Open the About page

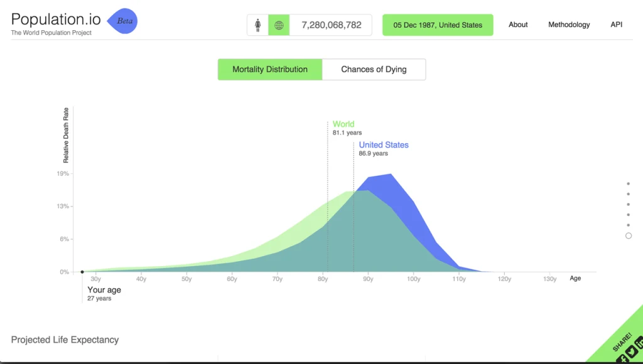[x=517, y=24]
